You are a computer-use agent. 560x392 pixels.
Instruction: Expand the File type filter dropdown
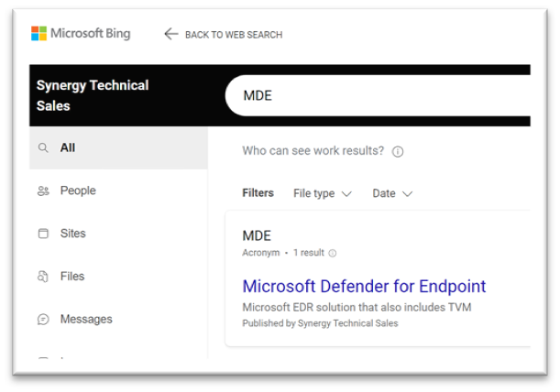tap(323, 193)
